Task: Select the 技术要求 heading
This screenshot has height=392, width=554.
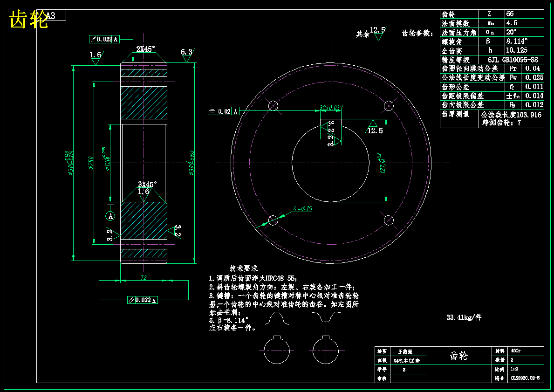Action: 243,268
